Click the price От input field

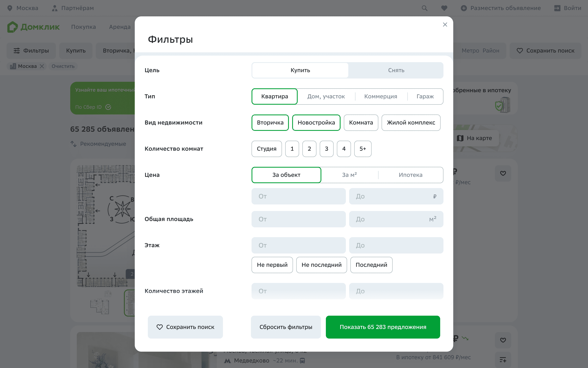pos(299,196)
